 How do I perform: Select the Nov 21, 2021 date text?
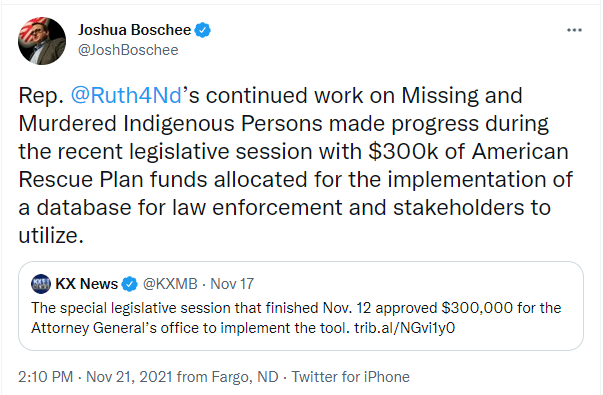coord(130,377)
